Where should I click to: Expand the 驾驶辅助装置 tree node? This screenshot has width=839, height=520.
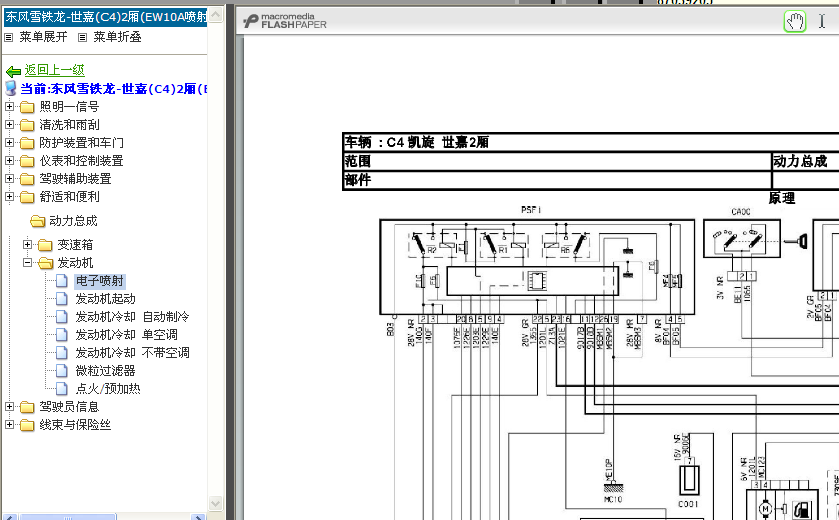click(x=9, y=178)
